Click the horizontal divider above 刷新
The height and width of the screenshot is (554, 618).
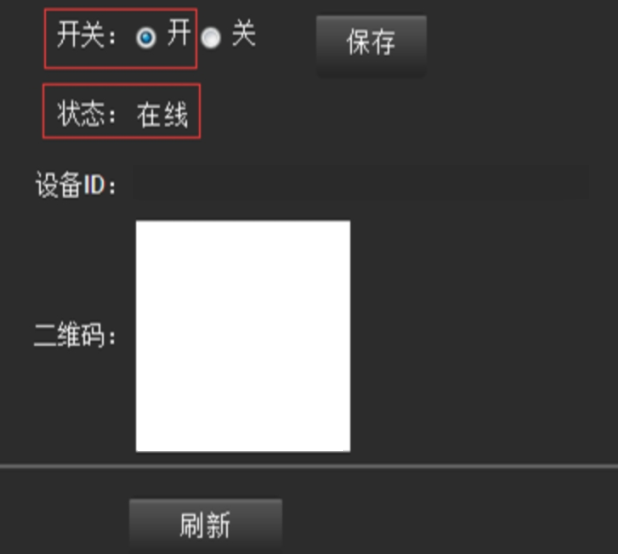(x=309, y=466)
